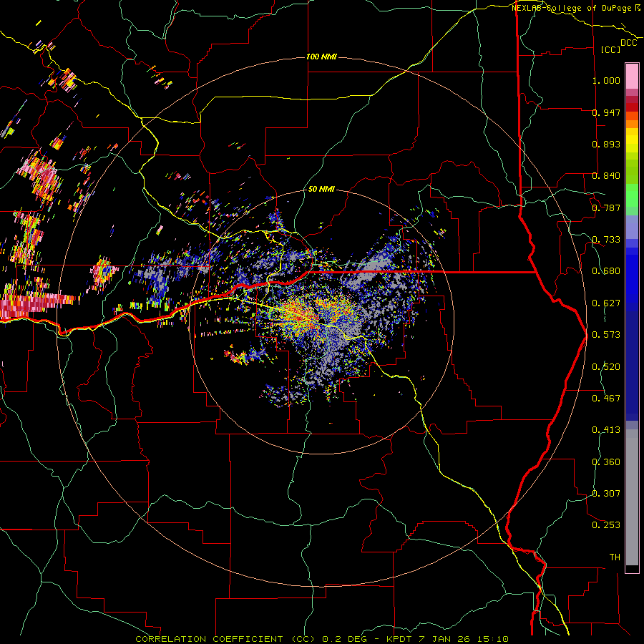
Task: Select the 0.733 legend value
Action: [606, 240]
